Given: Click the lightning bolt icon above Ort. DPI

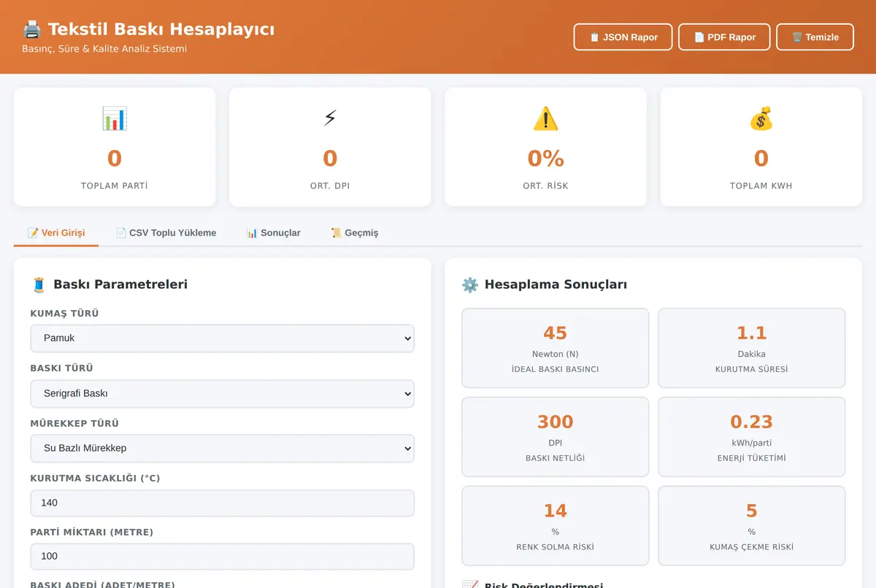Looking at the screenshot, I should pyautogui.click(x=330, y=118).
